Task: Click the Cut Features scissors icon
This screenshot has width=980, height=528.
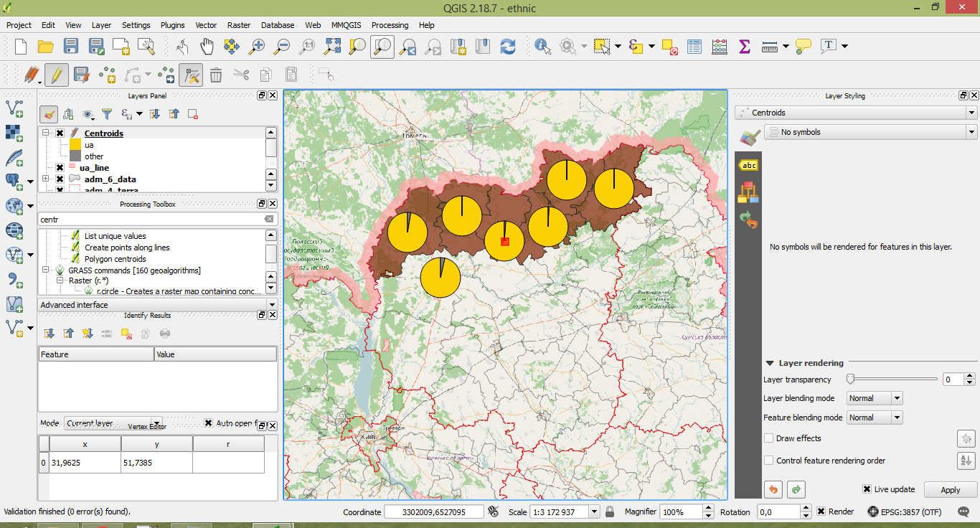Action: tap(241, 75)
